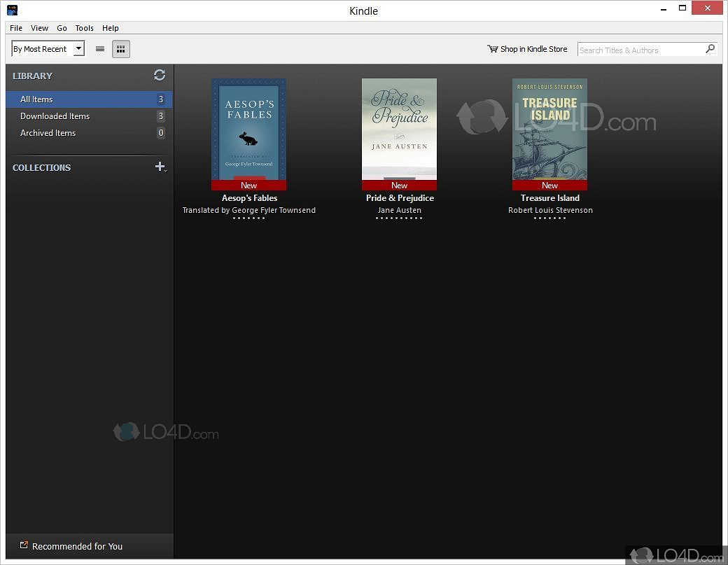Click progress dots under Treasure Island

coord(549,218)
